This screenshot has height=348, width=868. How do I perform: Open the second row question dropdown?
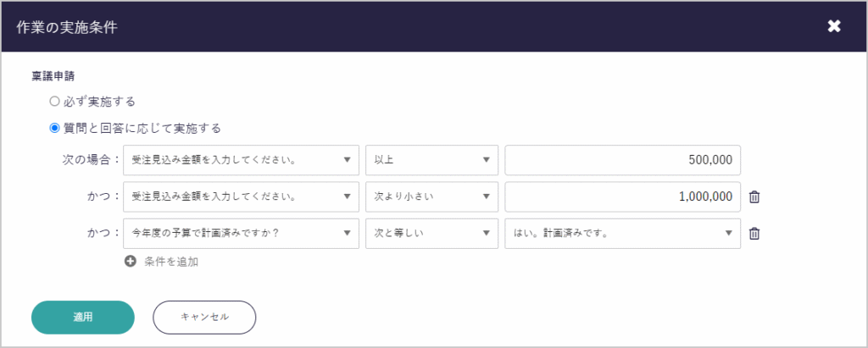pyautogui.click(x=241, y=196)
